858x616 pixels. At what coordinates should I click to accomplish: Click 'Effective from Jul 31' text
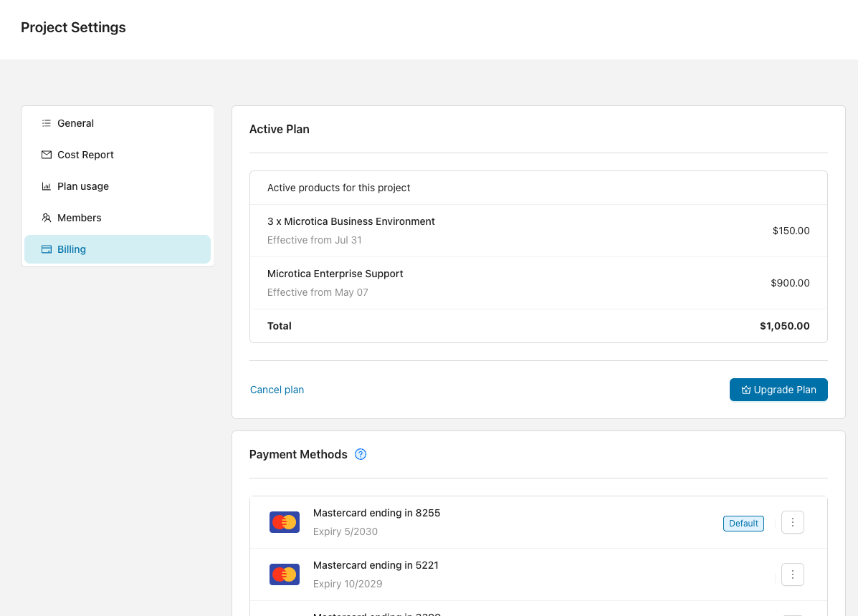(x=314, y=240)
